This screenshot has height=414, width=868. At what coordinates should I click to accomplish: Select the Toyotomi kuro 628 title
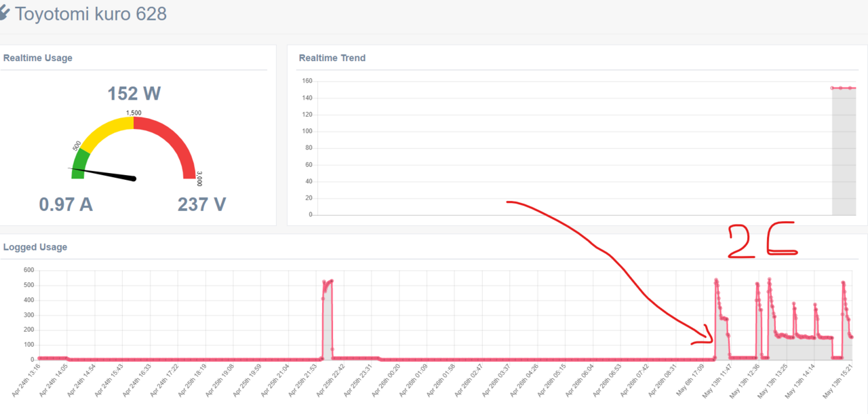(x=91, y=14)
